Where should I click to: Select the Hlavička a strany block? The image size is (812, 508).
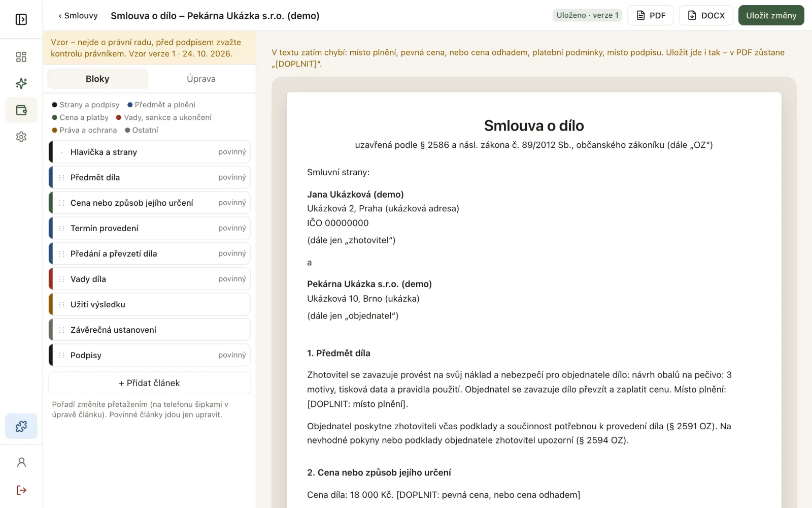(149, 152)
